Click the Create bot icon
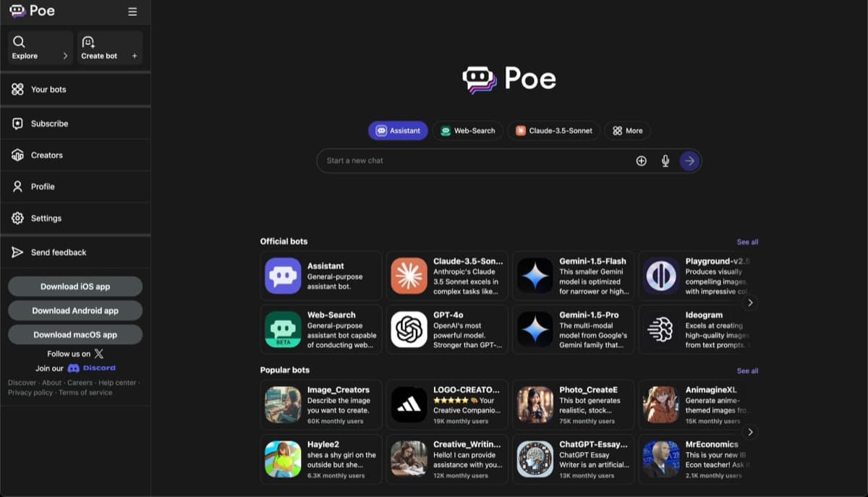 pos(88,42)
